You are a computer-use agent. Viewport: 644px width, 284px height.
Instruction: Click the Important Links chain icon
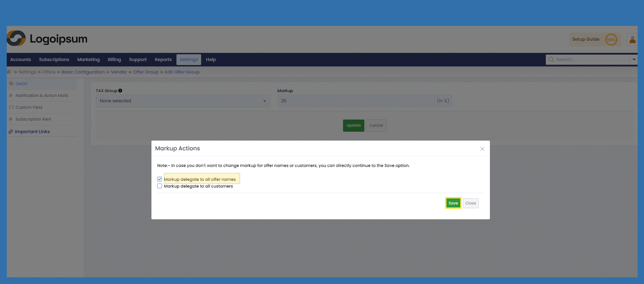pos(11,132)
